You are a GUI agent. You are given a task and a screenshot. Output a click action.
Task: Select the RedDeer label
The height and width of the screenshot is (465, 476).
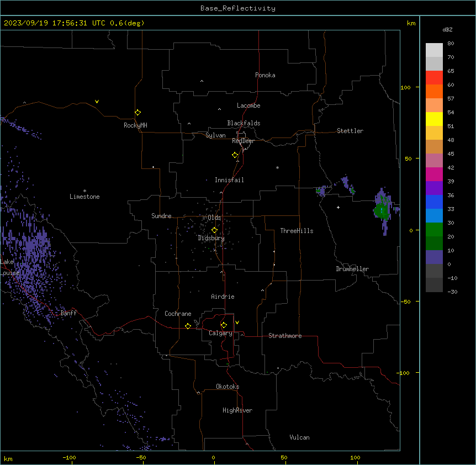point(243,141)
